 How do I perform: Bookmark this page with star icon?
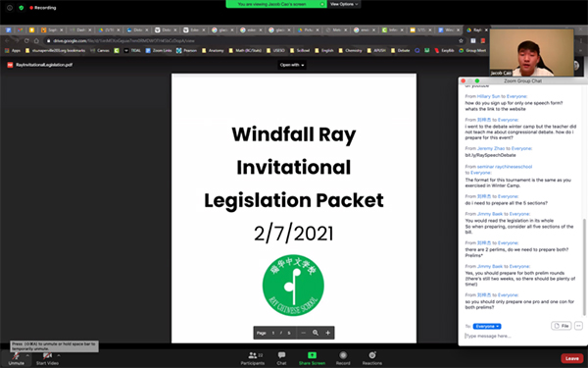pos(461,40)
